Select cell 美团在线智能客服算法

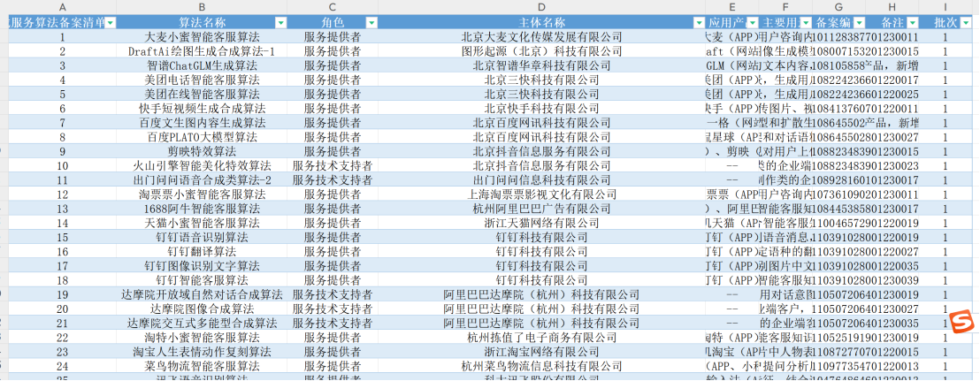point(202,95)
